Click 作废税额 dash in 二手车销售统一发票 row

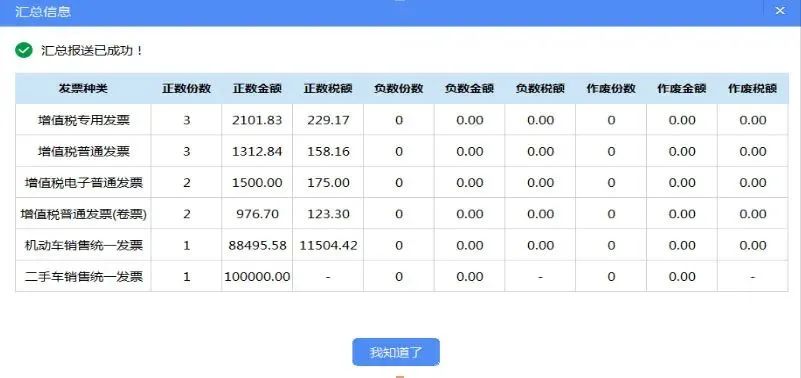(752, 277)
